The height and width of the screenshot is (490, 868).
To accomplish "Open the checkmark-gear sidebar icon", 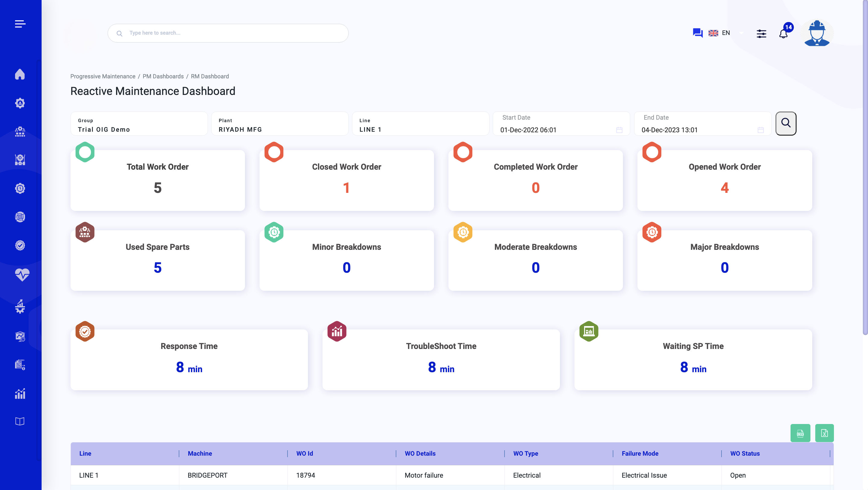I will [x=20, y=245].
